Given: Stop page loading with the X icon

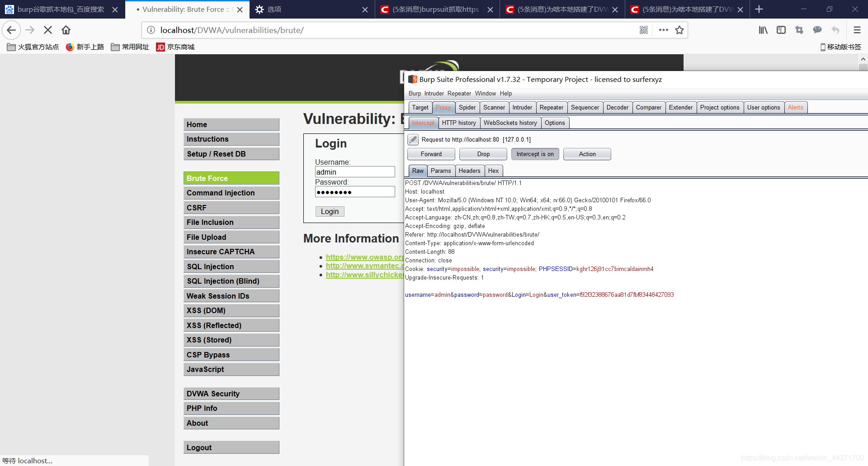Looking at the screenshot, I should [x=48, y=30].
